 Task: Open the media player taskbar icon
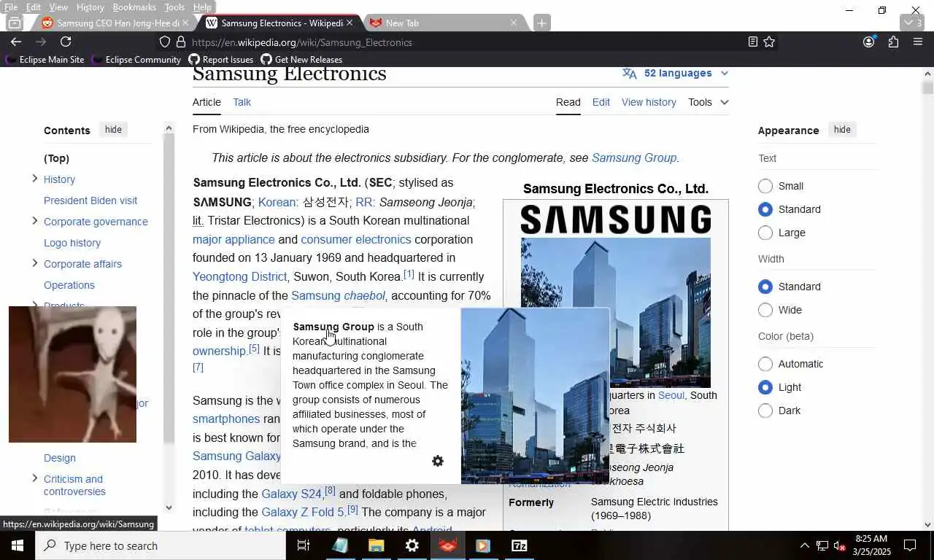click(483, 545)
